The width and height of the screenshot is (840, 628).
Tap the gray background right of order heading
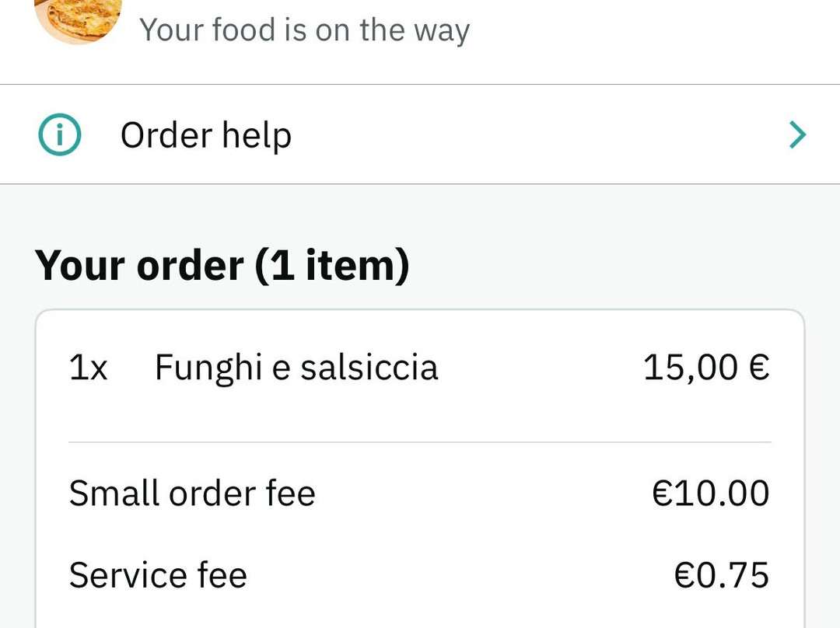(x=622, y=265)
